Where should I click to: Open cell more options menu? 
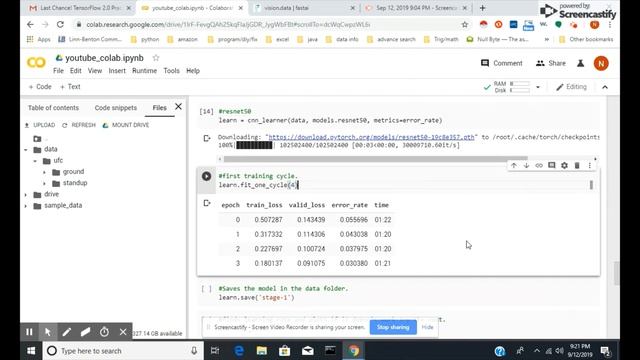[x=589, y=165]
